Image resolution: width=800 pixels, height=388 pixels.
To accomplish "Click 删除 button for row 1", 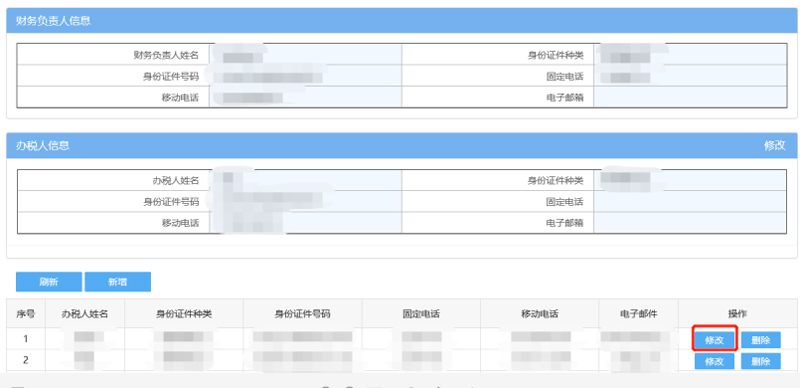I will (761, 340).
